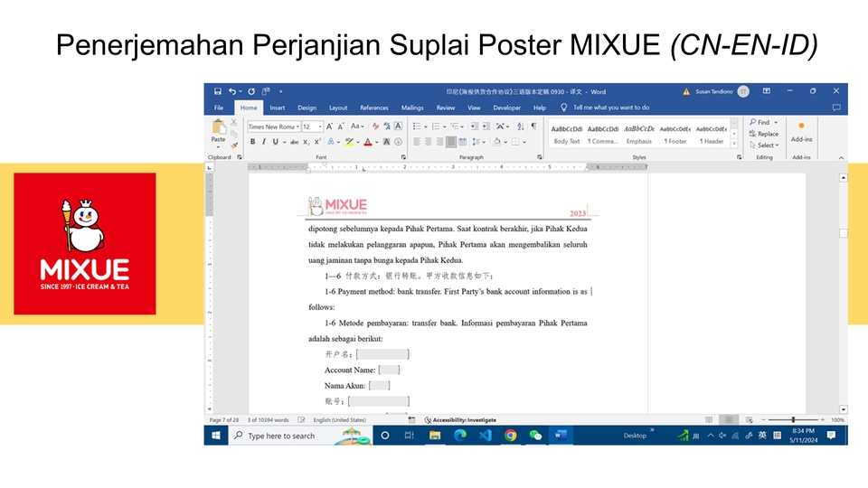
Task: Increase font size with the grow A
Action: [329, 127]
